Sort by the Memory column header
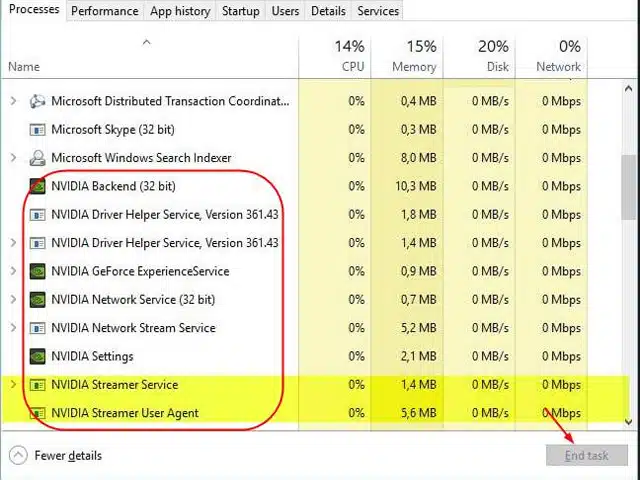Image resolution: width=640 pixels, height=480 pixels. [407, 57]
